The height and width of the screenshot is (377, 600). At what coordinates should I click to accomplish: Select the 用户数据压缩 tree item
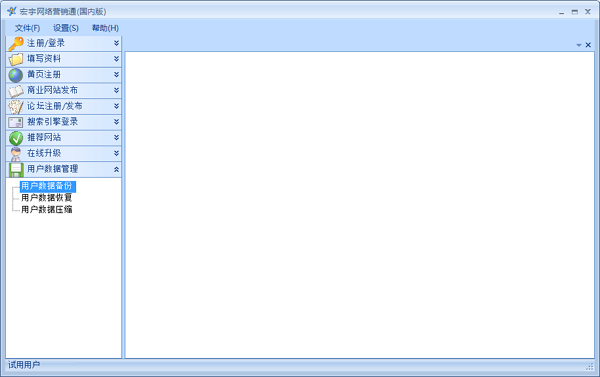pos(47,209)
